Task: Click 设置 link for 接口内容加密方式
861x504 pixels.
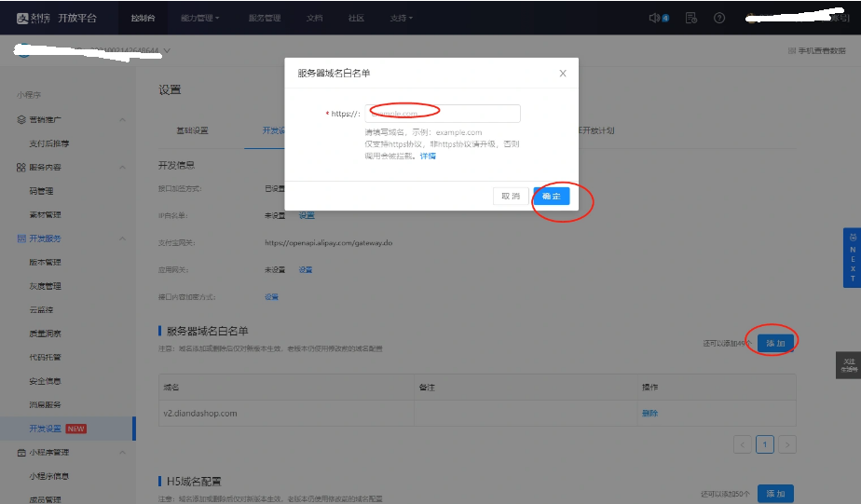Action: pos(271,296)
